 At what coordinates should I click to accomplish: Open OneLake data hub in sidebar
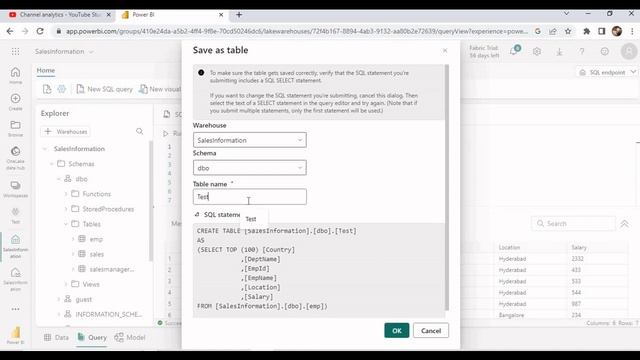[16, 158]
